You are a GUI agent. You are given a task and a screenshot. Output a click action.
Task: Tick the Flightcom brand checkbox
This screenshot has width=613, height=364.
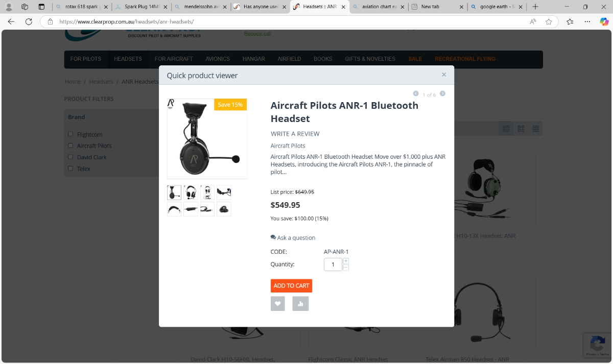pyautogui.click(x=70, y=134)
